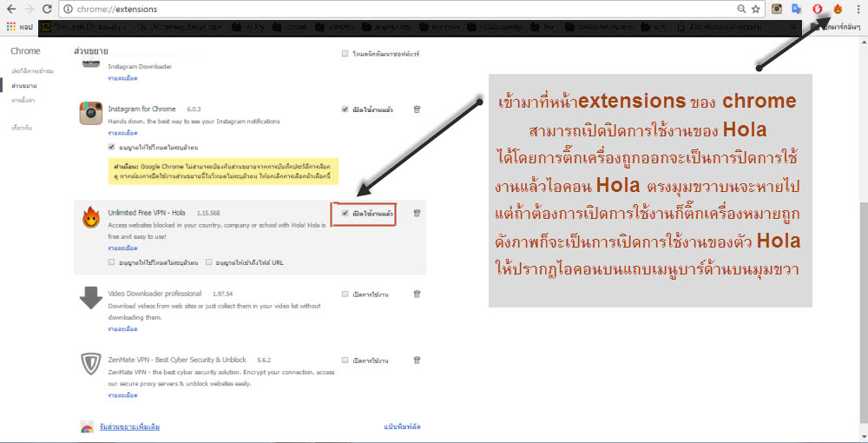This screenshot has width=868, height=443.
Task: Open details link for ZenMate VPN
Action: pos(123,395)
